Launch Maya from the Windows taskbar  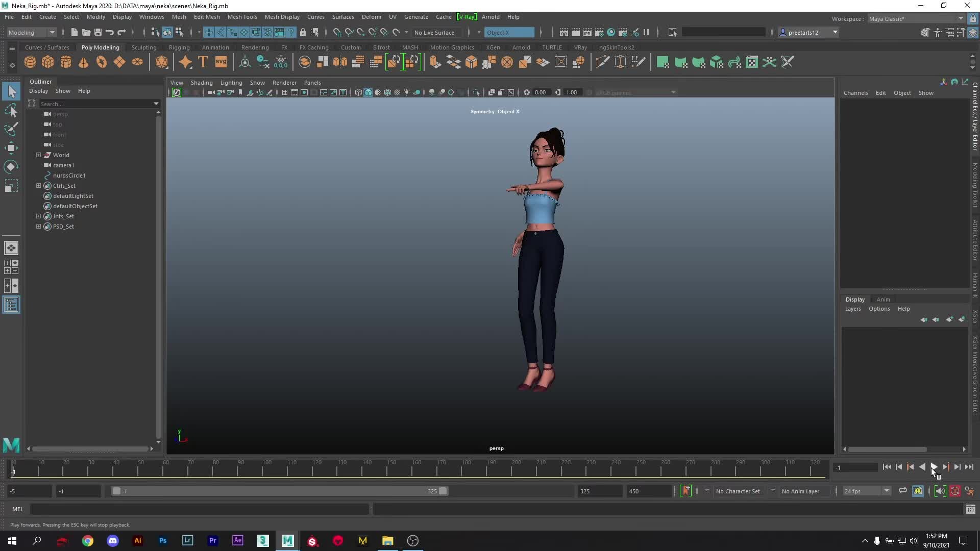(287, 540)
